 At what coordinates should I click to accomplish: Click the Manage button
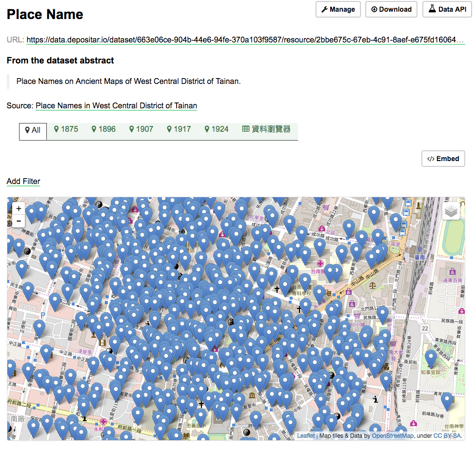point(338,9)
